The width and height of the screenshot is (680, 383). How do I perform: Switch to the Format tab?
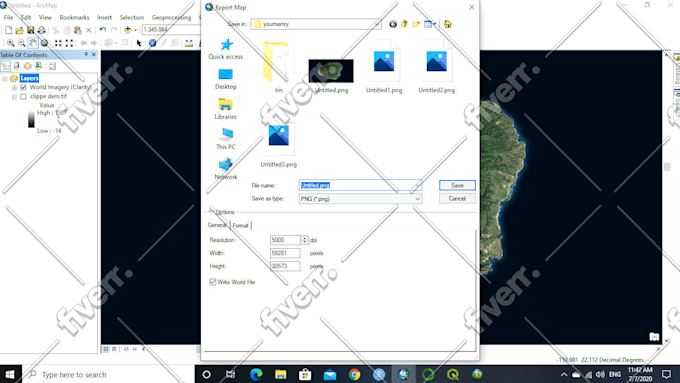click(240, 225)
